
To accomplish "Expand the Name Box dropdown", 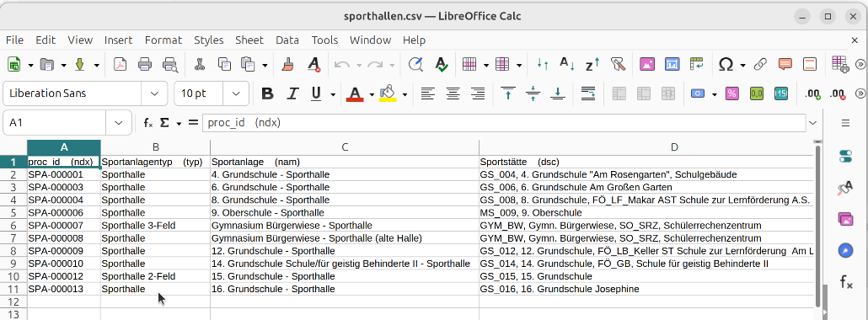I will tap(119, 123).
